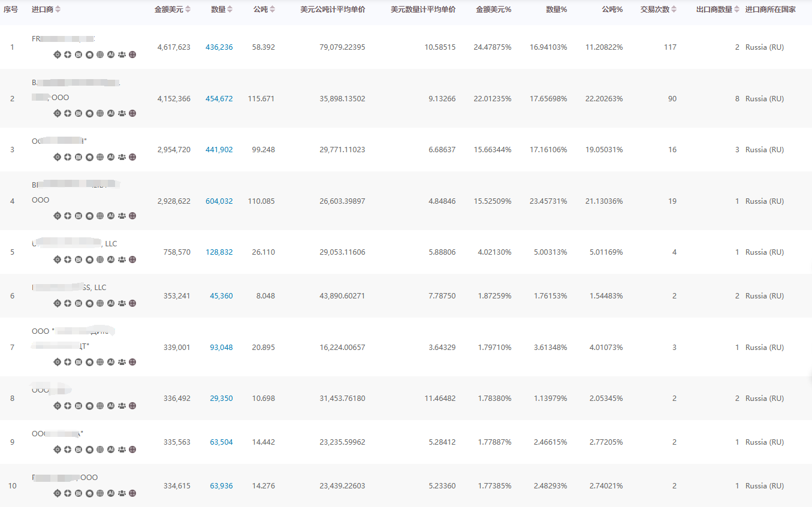Click importer name ending in LLC, row 5
This screenshot has width=812, height=507.
(x=74, y=244)
